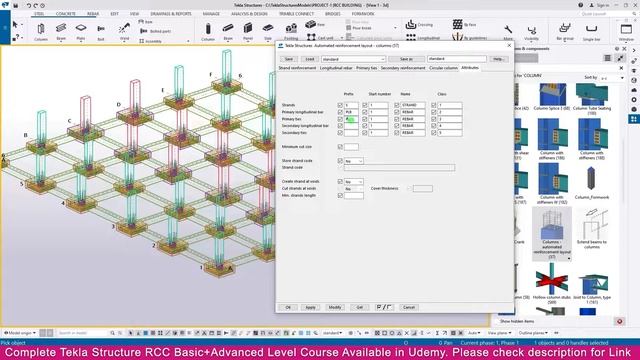Open Outline planes dropdown
The width and height of the screenshot is (640, 360).
coord(533,333)
